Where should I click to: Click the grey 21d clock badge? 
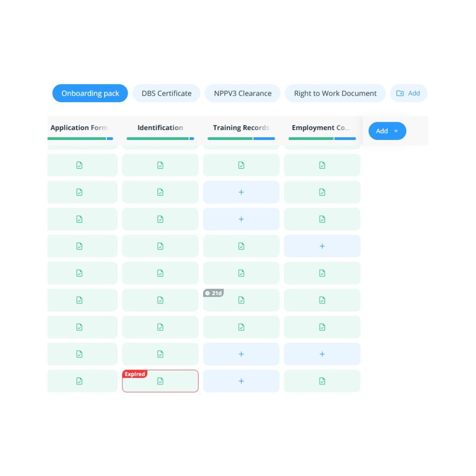pos(214,293)
